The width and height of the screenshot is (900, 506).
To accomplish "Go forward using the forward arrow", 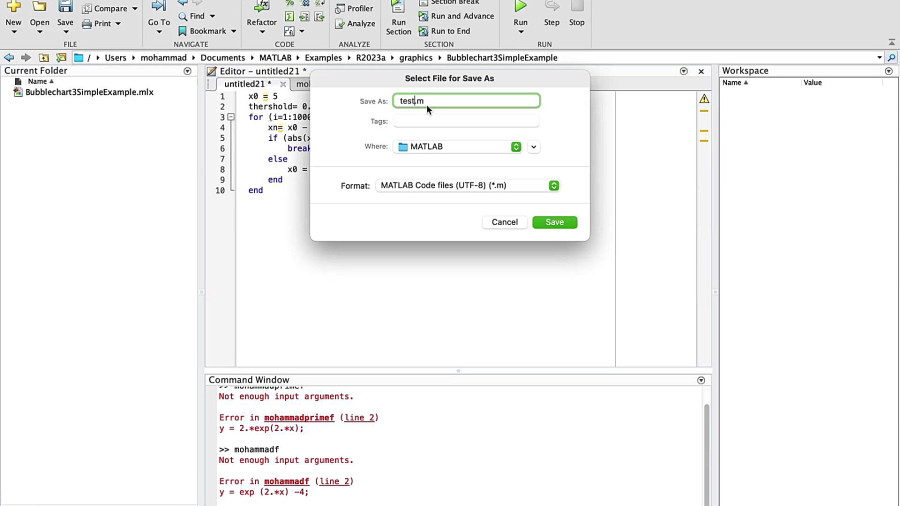I will point(26,57).
